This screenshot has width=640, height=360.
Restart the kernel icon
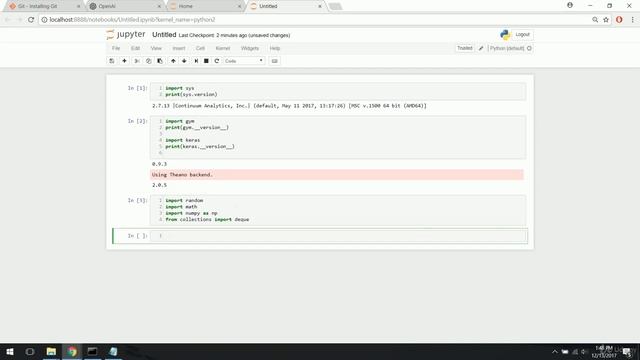[x=217, y=61]
